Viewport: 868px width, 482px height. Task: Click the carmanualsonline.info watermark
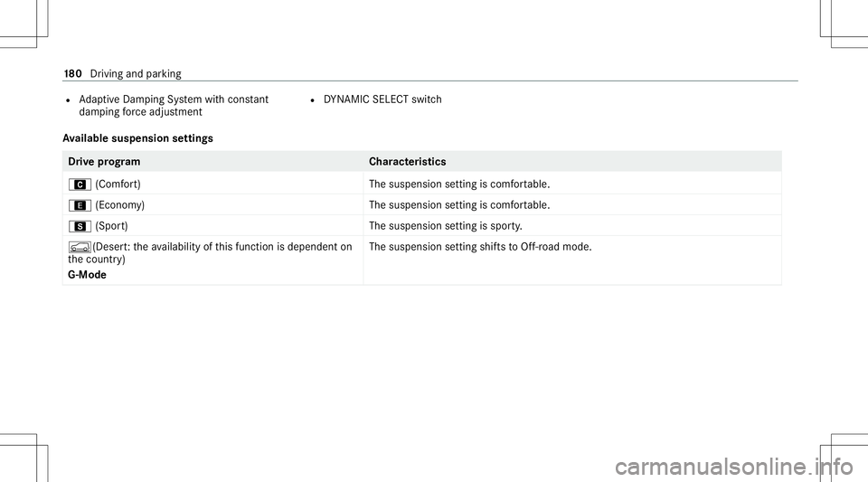tap(734, 467)
